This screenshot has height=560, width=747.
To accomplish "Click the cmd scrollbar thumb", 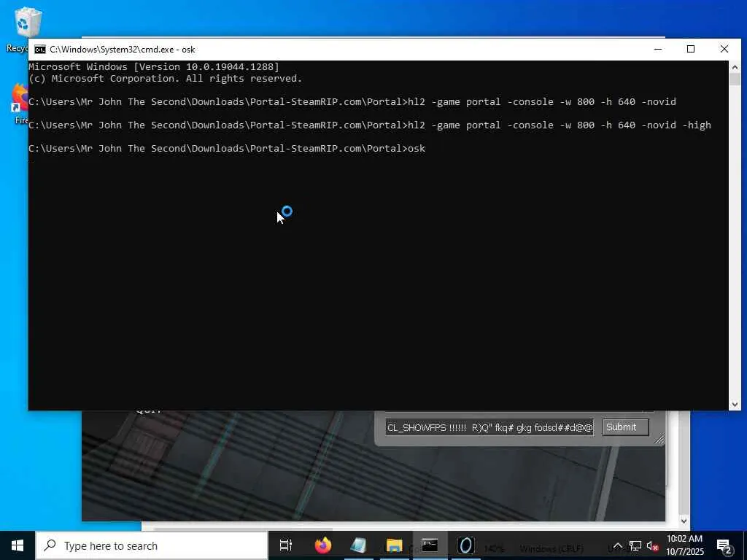I will 735,79.
